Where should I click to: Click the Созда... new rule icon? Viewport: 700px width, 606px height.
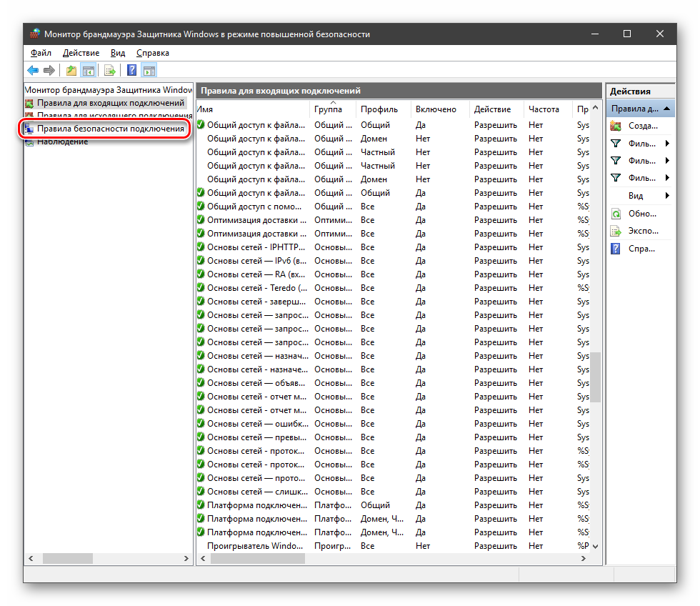pos(616,126)
